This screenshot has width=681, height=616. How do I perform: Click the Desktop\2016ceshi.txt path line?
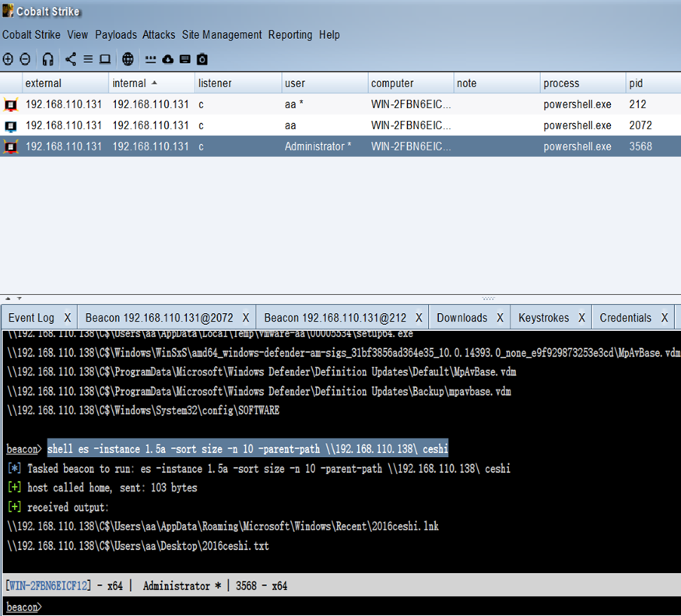coord(138,546)
